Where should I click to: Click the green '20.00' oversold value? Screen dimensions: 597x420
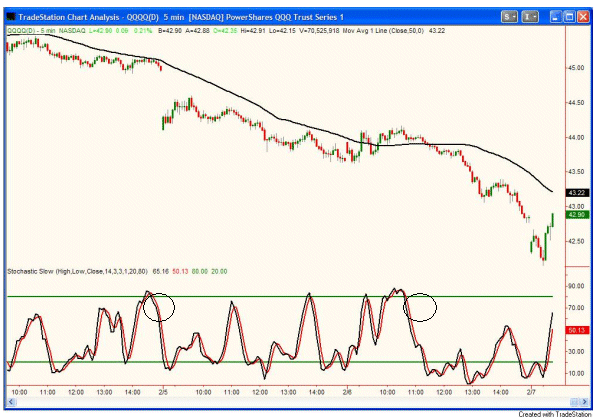(x=219, y=271)
